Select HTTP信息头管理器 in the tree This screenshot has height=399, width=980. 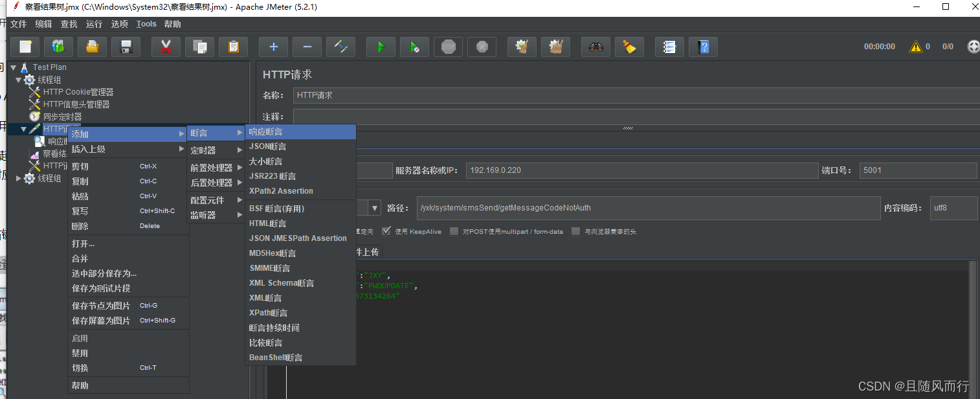[76, 104]
